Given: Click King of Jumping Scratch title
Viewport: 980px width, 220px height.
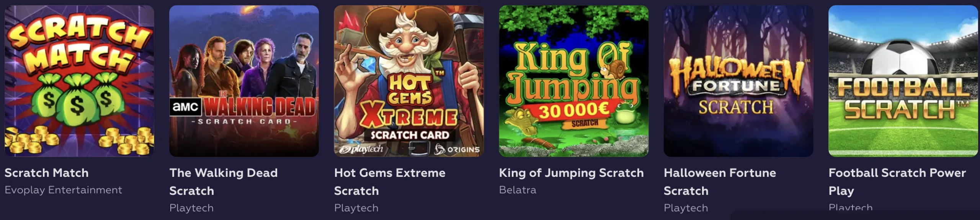Looking at the screenshot, I should click(571, 173).
